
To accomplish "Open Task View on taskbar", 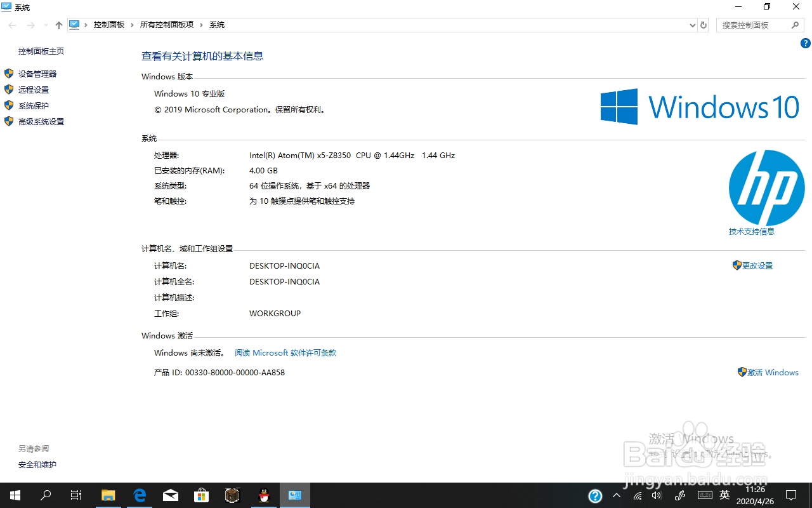I will (76, 495).
